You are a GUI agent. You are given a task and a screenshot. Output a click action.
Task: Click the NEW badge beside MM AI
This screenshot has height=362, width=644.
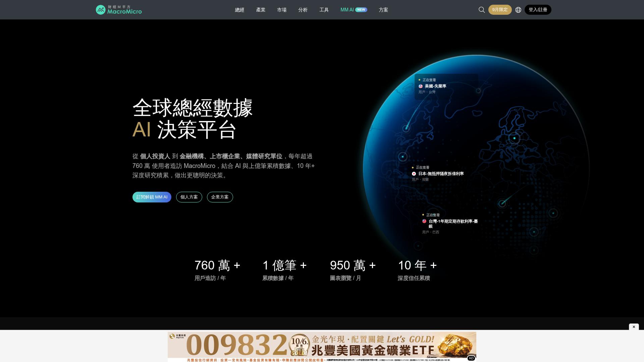361,10
